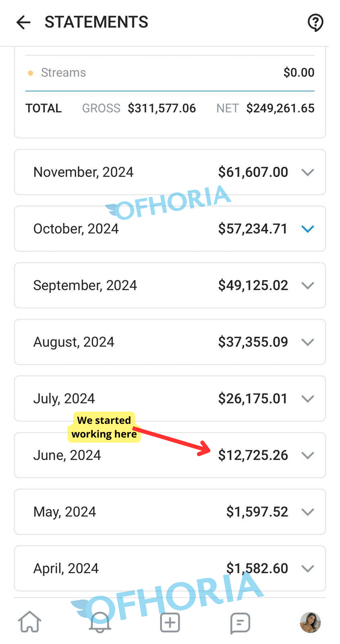Tap the plus icon to create new content
The height and width of the screenshot is (644, 340).
tap(170, 622)
